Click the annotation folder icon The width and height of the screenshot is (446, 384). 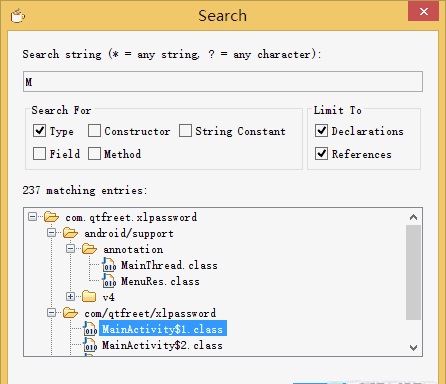point(89,249)
